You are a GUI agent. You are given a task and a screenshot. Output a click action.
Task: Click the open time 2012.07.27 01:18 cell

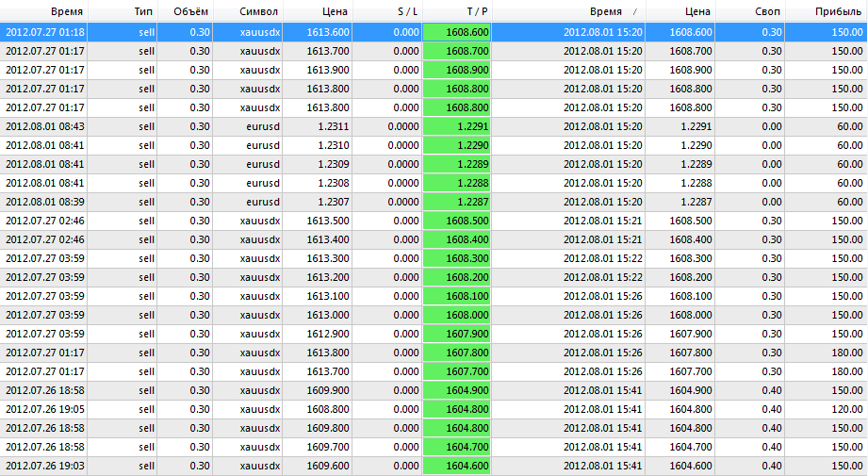(x=43, y=32)
